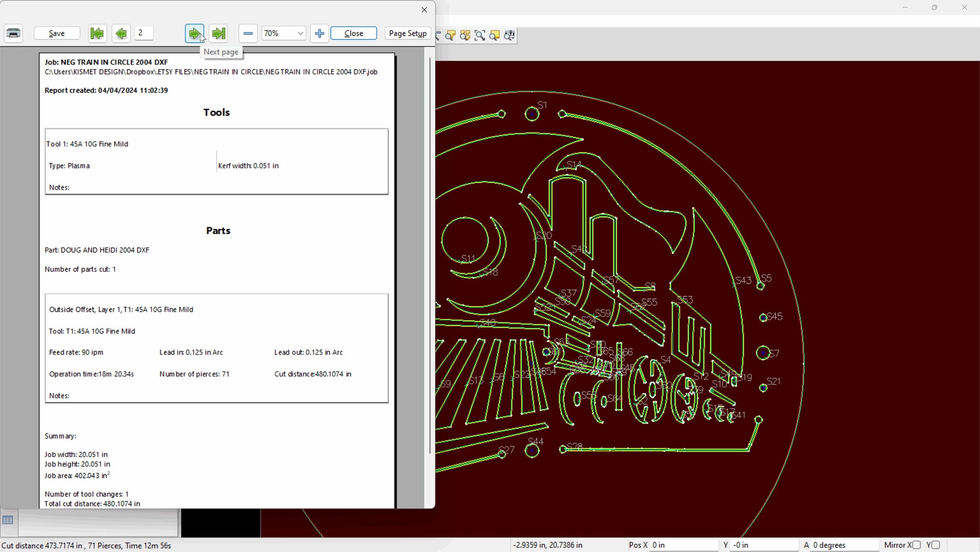This screenshot has width=980, height=552.
Task: Click 'Feed rate: 90 ipm' text
Action: [76, 352]
